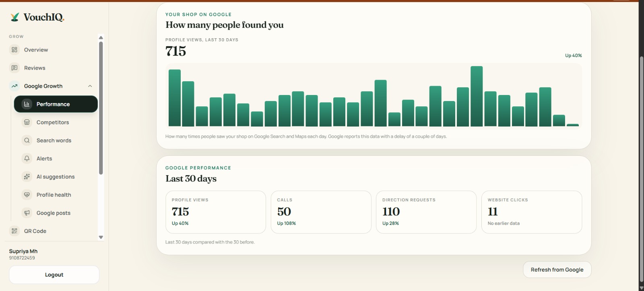The image size is (644, 291).
Task: Click the AI suggestions sparkle icon
Action: 27,176
